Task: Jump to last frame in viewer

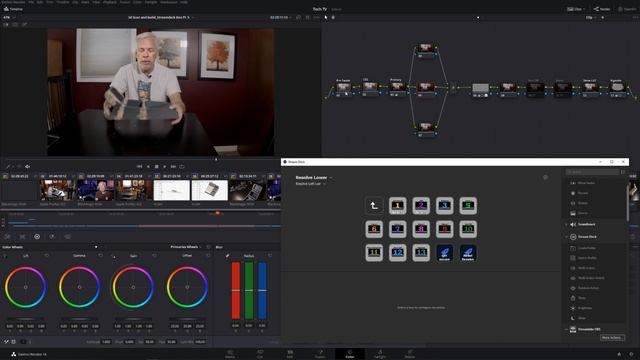Action: click(173, 167)
